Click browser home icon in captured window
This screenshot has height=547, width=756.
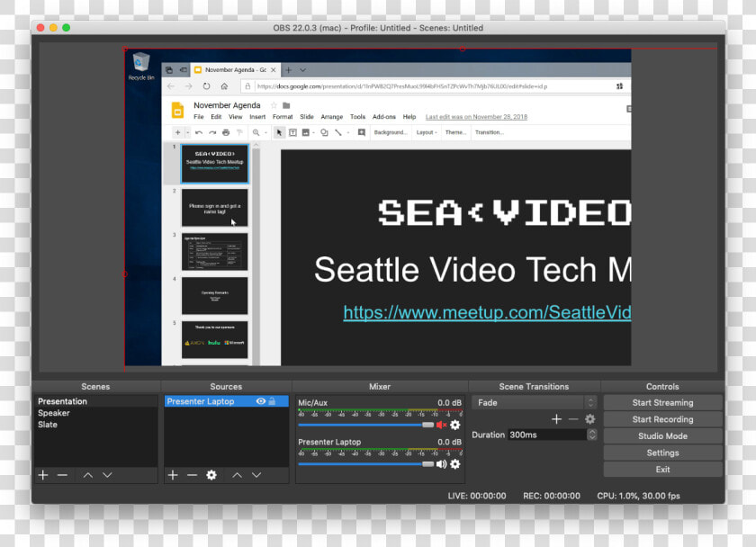point(224,86)
